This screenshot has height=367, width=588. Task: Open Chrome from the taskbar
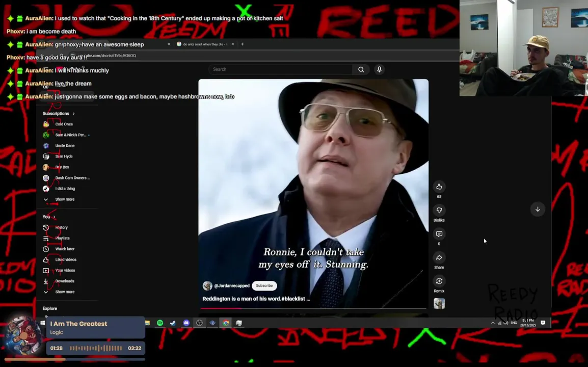226,323
